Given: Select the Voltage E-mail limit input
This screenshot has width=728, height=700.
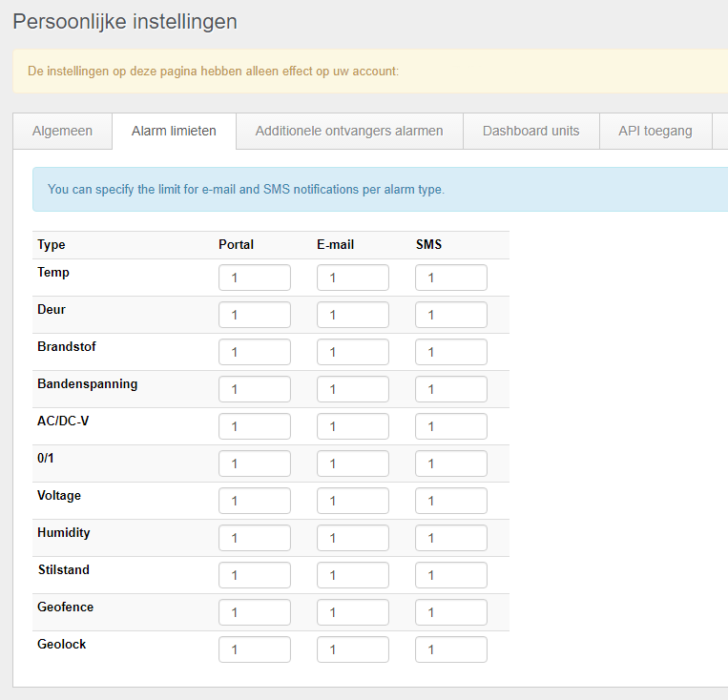Looking at the screenshot, I should [x=353, y=501].
